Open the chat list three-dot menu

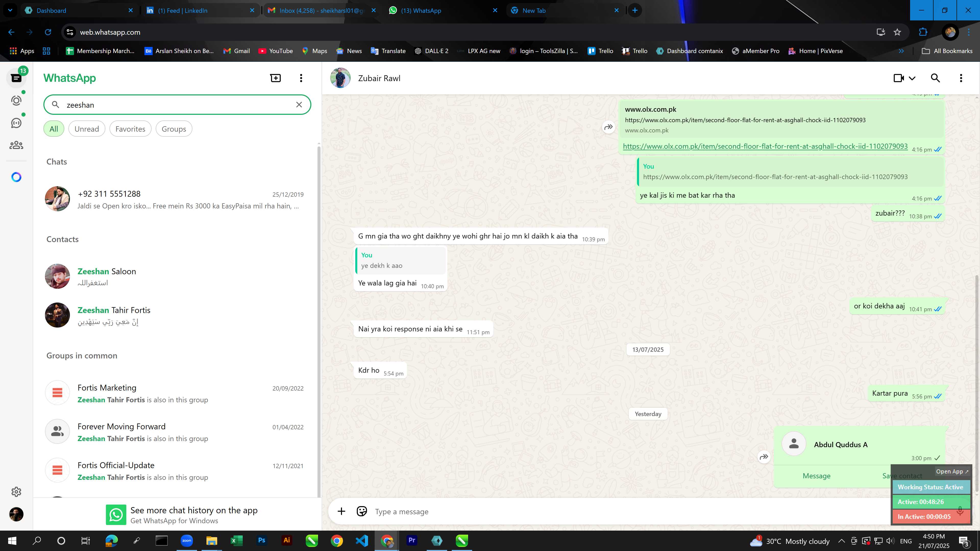[x=301, y=78]
